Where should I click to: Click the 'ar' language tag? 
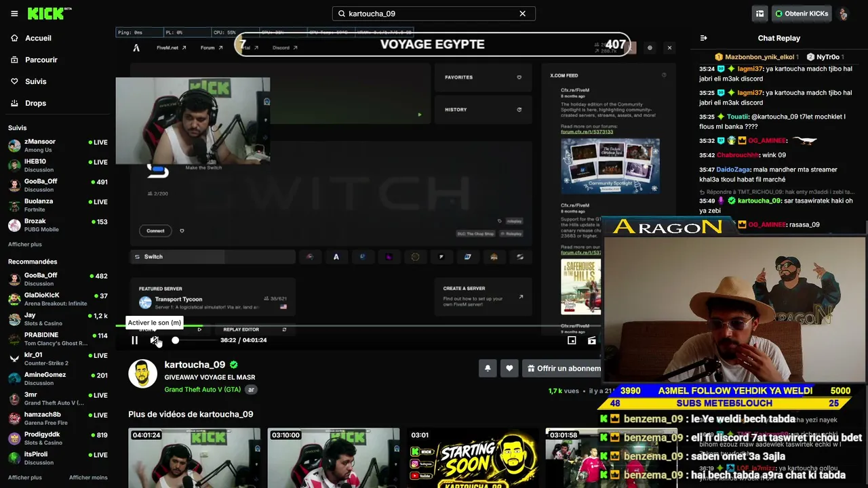pos(252,390)
